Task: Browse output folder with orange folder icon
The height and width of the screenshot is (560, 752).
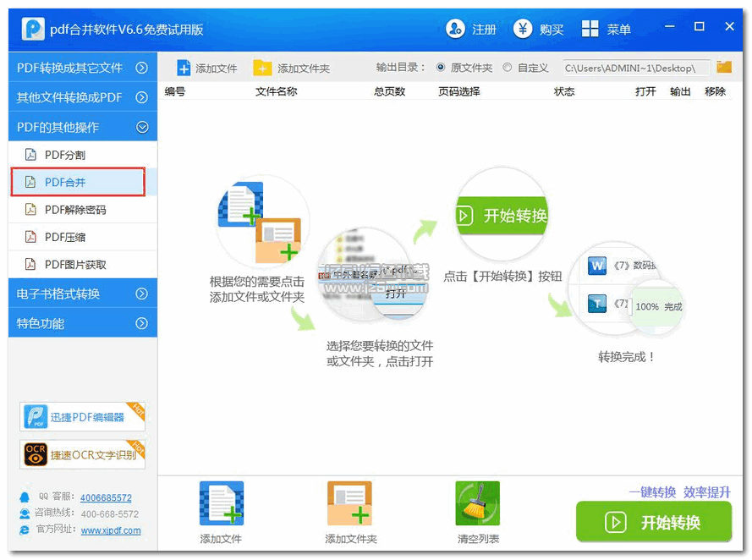Action: pyautogui.click(x=724, y=67)
